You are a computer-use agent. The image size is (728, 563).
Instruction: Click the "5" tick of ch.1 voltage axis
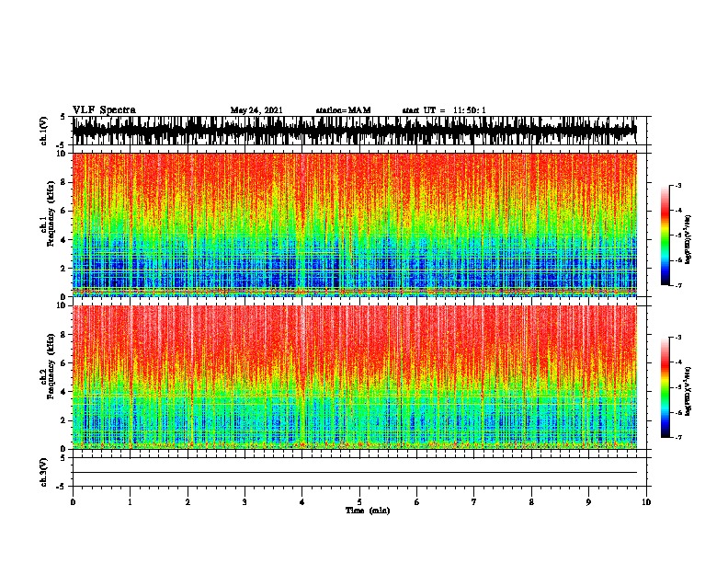coord(63,117)
